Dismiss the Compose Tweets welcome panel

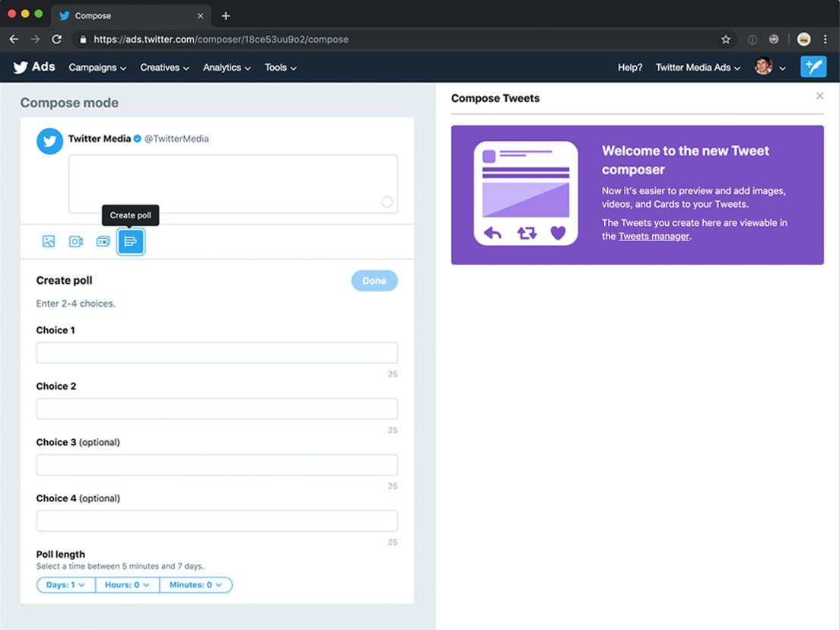819,96
